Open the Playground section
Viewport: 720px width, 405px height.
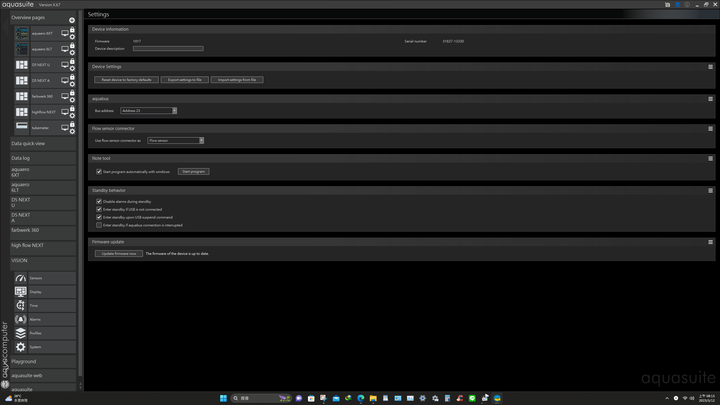(x=43, y=362)
